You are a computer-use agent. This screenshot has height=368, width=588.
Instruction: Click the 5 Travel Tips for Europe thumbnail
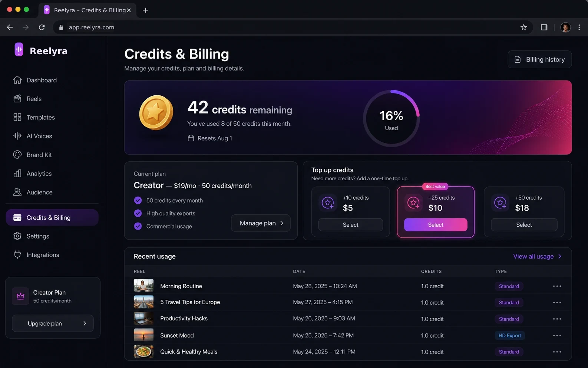[x=143, y=302]
